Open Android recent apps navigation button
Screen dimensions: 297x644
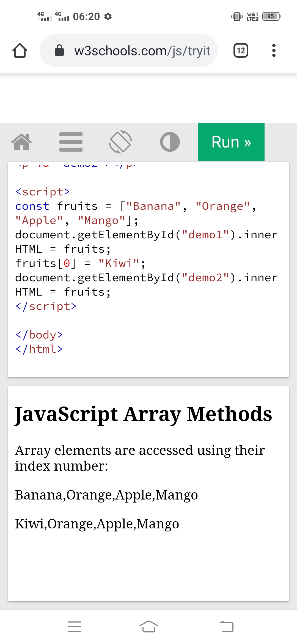click(75, 627)
